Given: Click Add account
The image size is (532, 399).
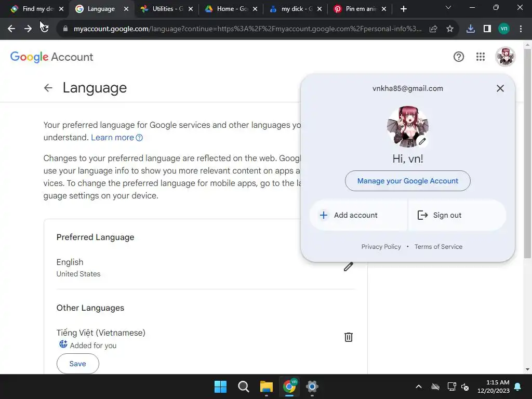Looking at the screenshot, I should (358, 215).
